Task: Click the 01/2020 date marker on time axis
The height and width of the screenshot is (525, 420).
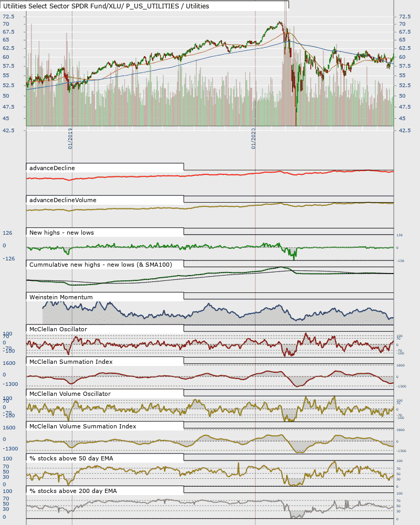Action: pyautogui.click(x=254, y=138)
